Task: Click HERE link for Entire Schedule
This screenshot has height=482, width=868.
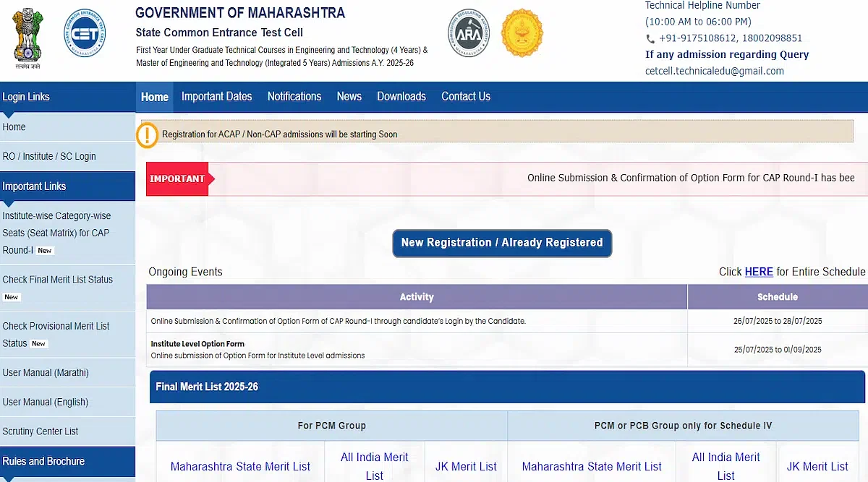Action: 759,272
